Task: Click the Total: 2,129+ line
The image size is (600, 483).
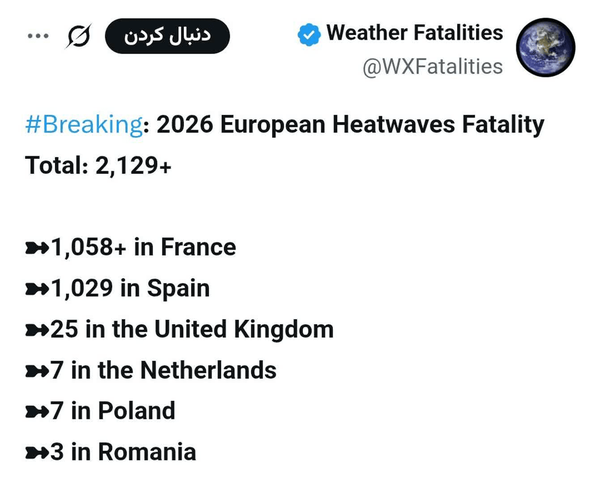Action: point(98,166)
